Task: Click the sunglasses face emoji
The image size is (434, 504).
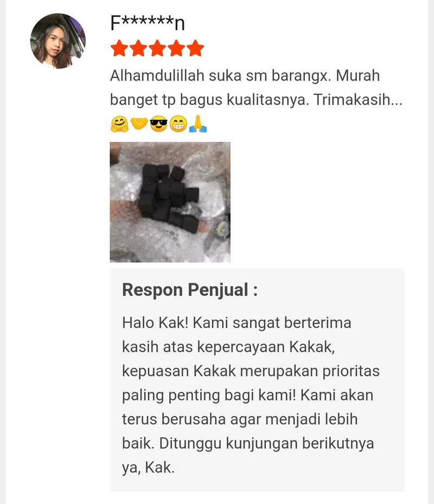Action: (158, 124)
